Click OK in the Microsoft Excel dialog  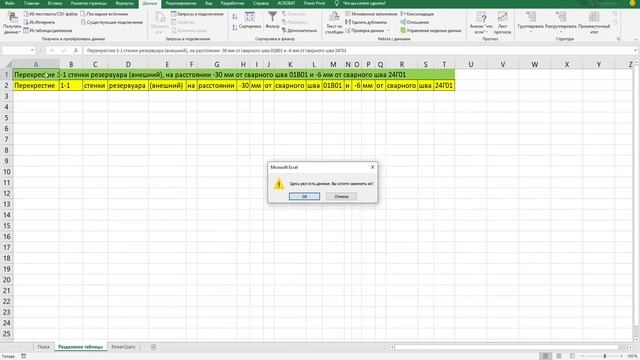point(304,196)
